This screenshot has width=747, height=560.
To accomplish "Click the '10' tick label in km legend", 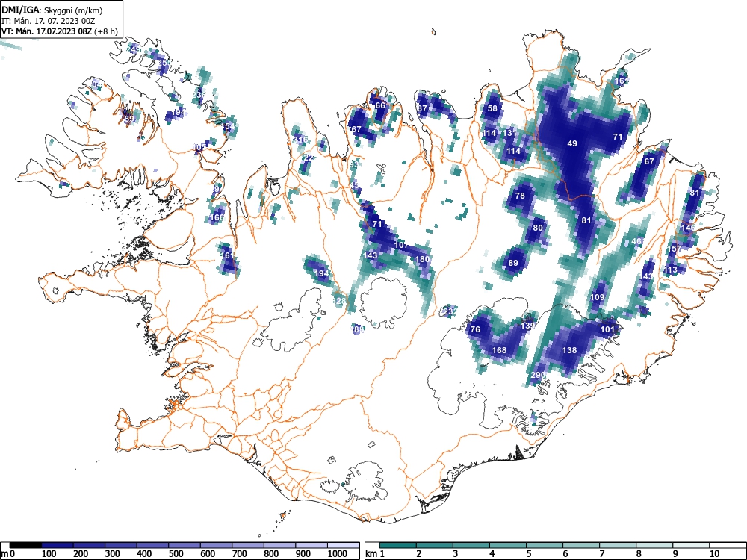I will (x=713, y=554).
